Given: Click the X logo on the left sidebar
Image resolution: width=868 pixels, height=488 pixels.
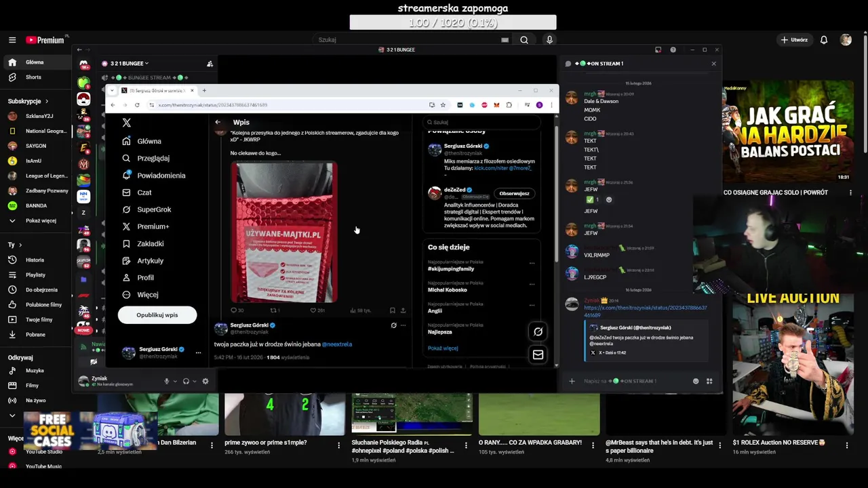Looking at the screenshot, I should [x=126, y=123].
